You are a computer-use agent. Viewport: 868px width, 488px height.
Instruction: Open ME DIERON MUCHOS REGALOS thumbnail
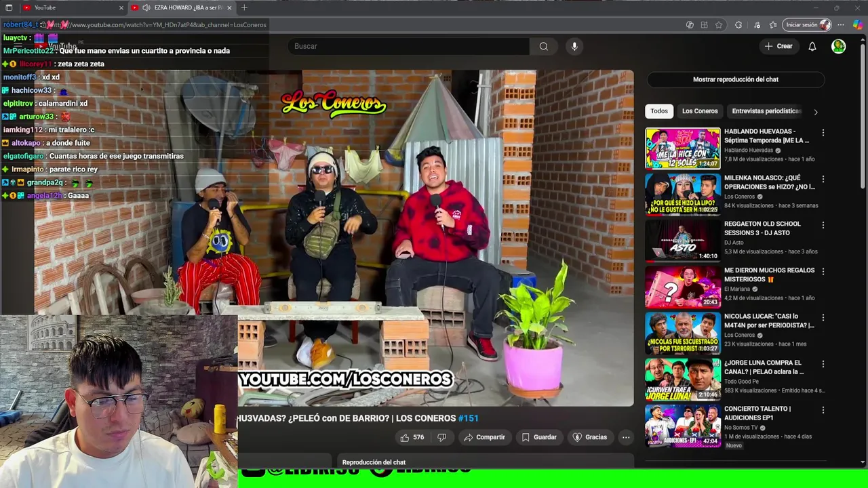coord(683,287)
